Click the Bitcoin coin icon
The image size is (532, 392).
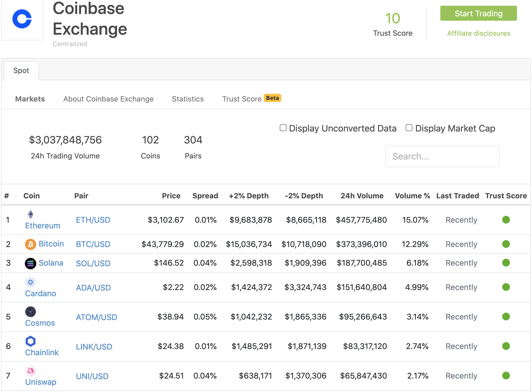click(x=31, y=244)
